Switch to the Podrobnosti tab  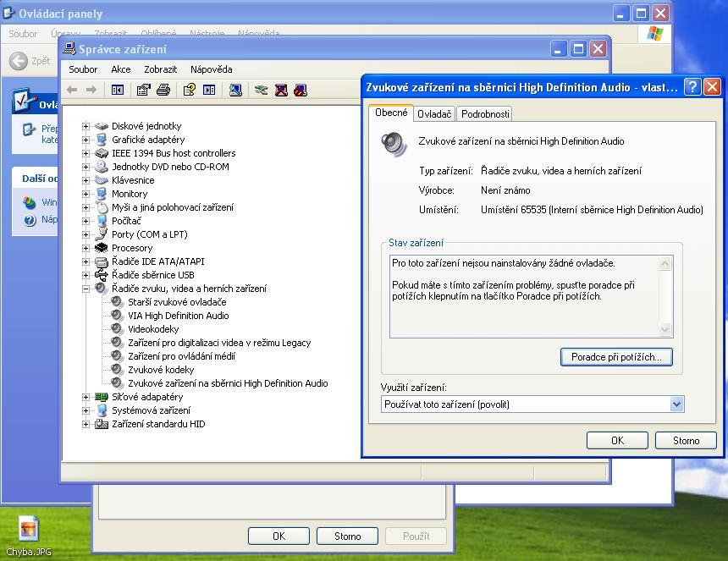coord(485,114)
